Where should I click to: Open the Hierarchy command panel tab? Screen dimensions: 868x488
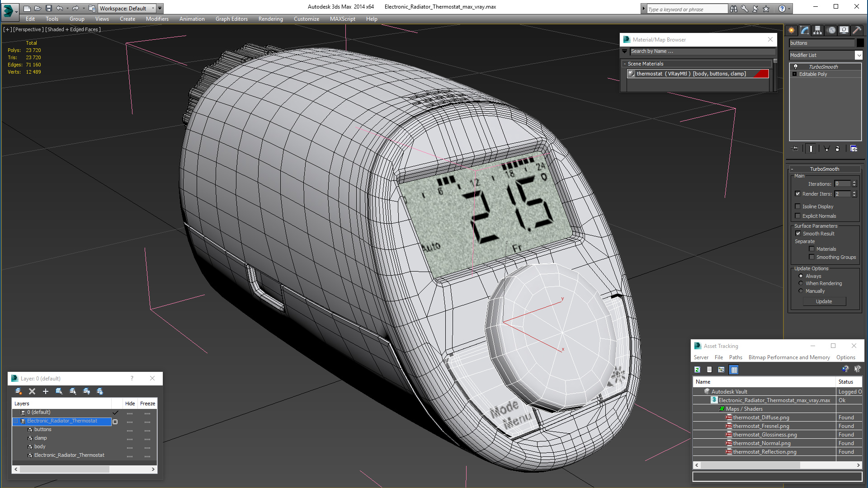coord(817,30)
